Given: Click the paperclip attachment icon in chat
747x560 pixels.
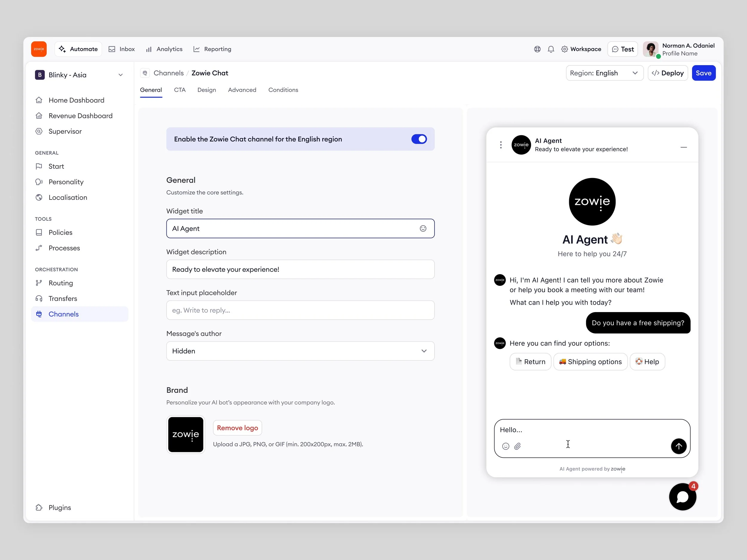Looking at the screenshot, I should tap(517, 446).
